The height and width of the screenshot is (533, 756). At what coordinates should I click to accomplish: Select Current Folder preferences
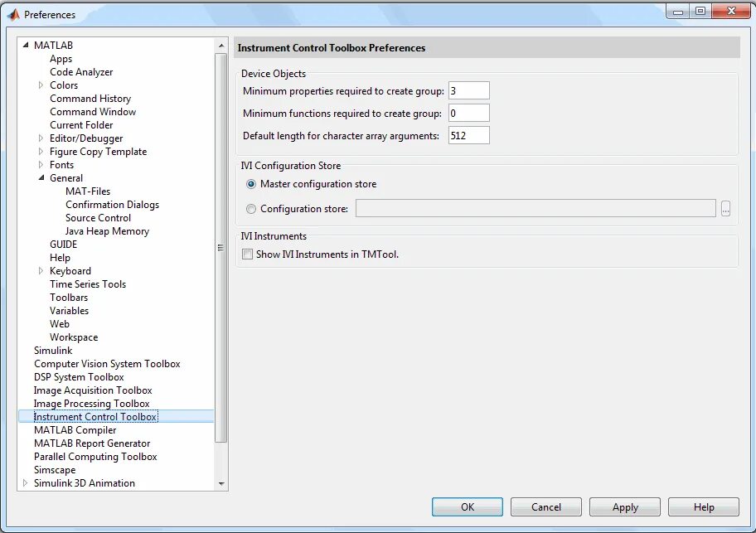coord(81,125)
